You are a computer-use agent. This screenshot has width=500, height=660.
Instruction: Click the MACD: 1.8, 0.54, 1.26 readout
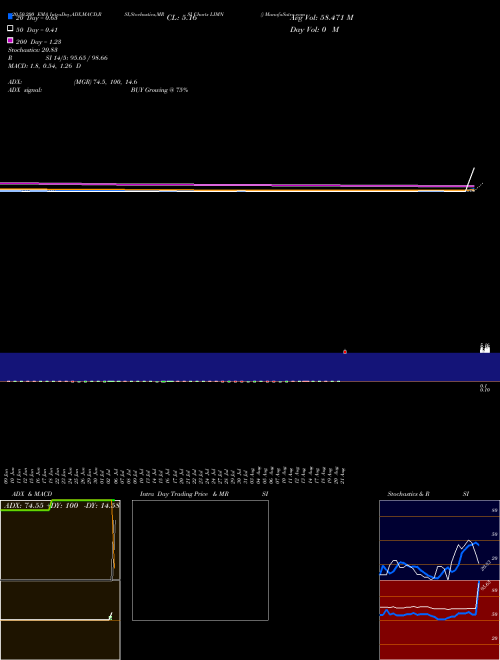coord(45,66)
